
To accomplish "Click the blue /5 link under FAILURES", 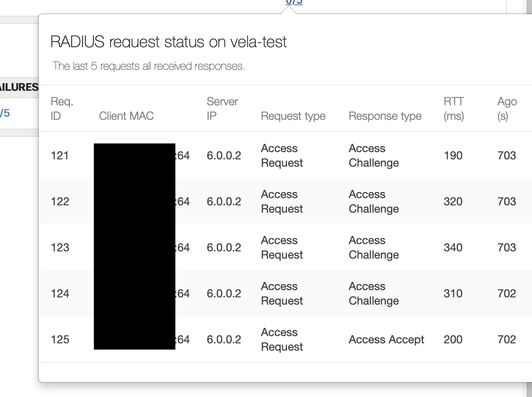I will click(x=5, y=113).
